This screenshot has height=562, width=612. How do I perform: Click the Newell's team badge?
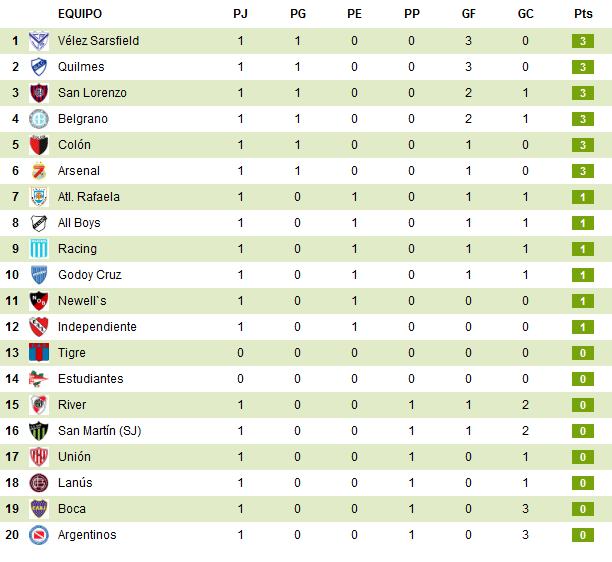(x=39, y=301)
